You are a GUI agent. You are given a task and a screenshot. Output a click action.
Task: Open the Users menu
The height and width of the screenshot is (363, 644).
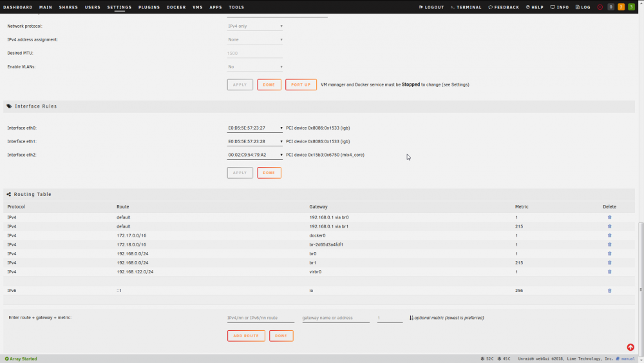coord(92,7)
